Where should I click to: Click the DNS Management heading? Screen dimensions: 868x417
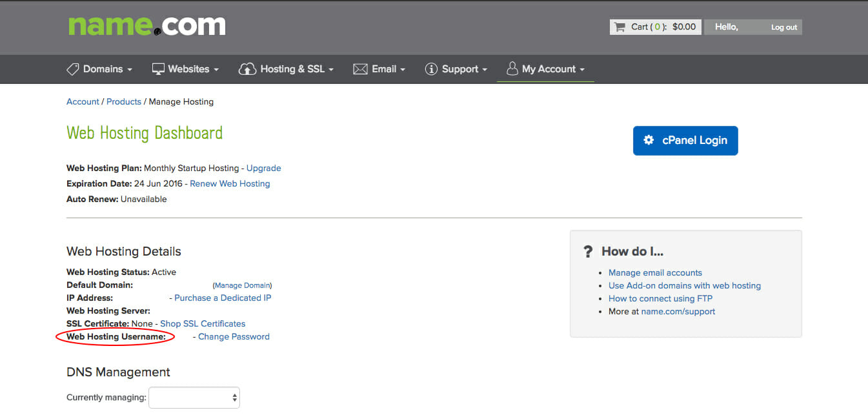118,372
